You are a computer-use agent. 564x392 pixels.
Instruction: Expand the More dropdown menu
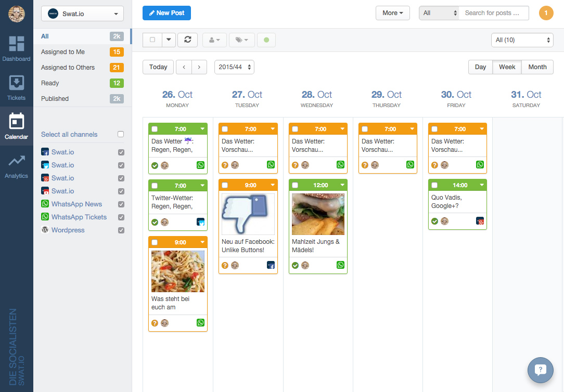click(x=392, y=13)
